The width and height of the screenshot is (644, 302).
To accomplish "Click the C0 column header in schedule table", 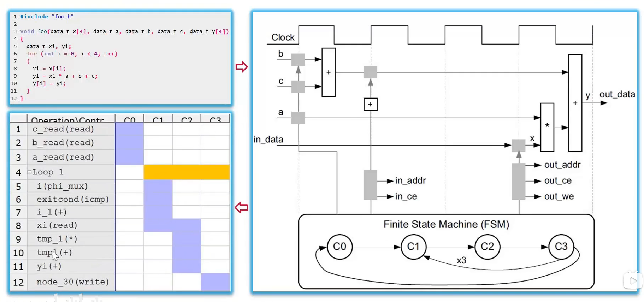I will (x=130, y=119).
